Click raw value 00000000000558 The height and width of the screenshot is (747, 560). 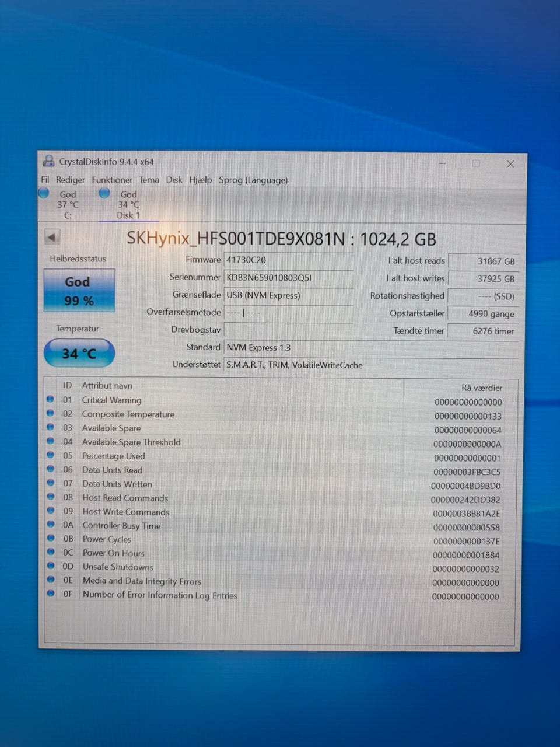pos(467,528)
